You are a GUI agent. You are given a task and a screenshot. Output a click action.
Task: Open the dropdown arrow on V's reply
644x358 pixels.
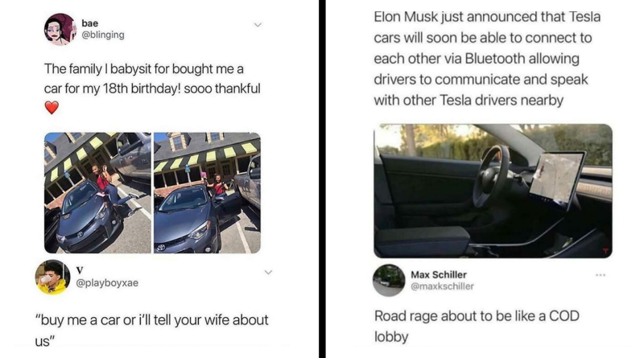(x=268, y=273)
